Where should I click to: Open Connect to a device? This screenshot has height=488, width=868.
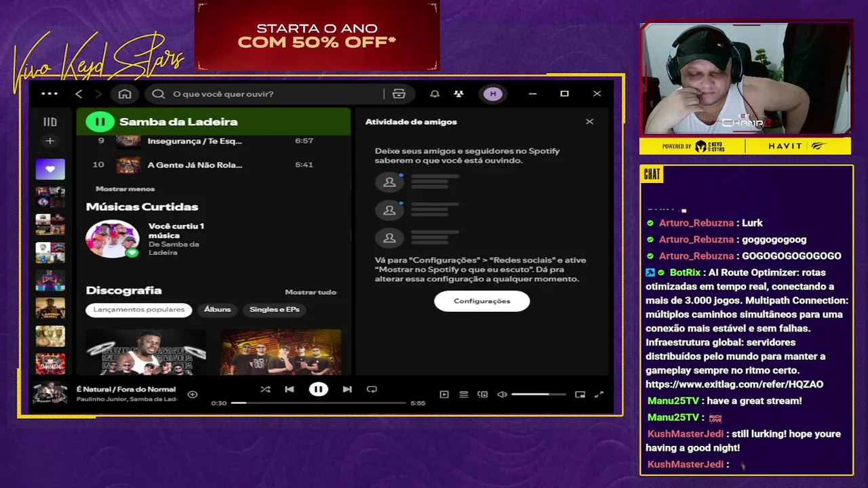click(x=483, y=394)
